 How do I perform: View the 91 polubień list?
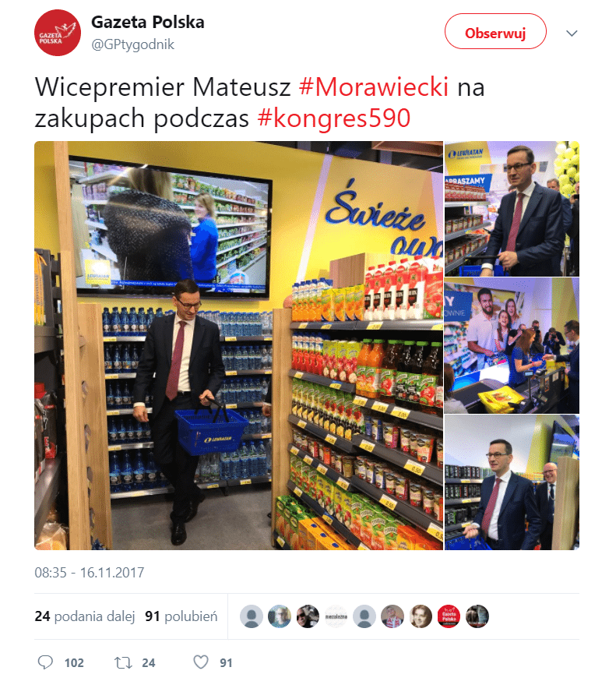181,616
